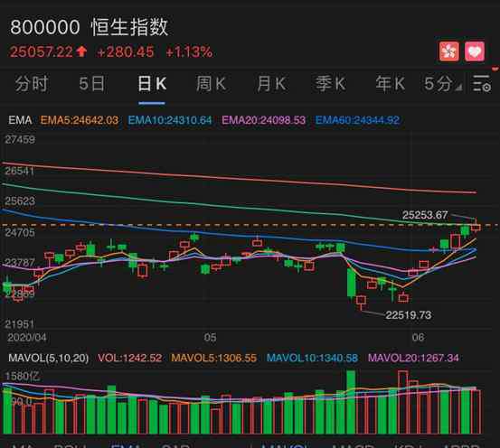Open the 季K quarterly chart tab
Viewport: 500px width, 448px height.
coord(330,84)
